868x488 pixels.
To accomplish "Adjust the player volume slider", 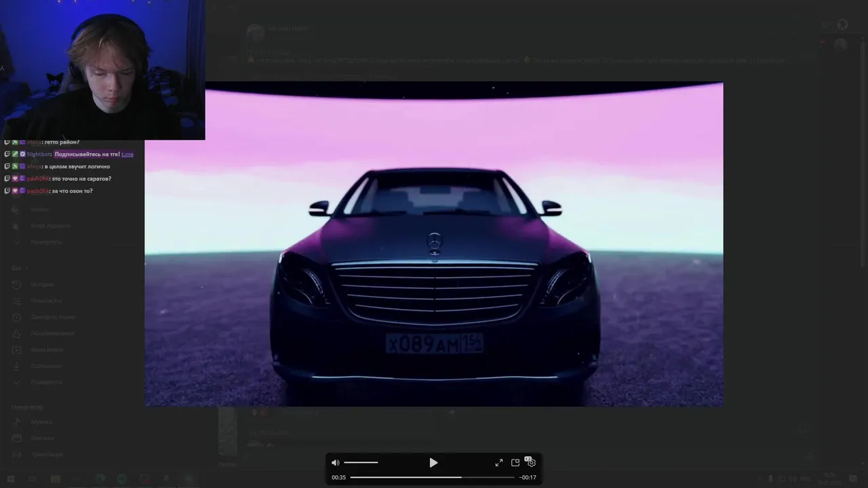I will [361, 462].
